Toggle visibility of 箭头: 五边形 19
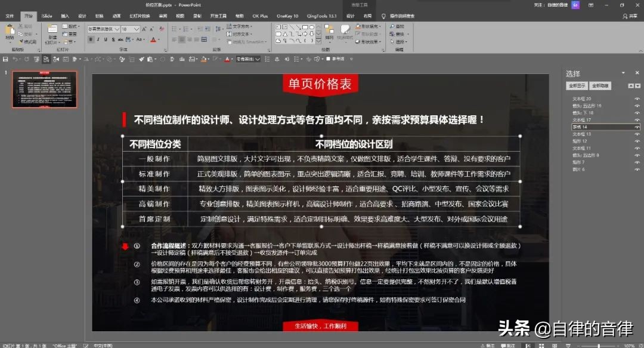The width and height of the screenshot is (644, 348). point(637,106)
